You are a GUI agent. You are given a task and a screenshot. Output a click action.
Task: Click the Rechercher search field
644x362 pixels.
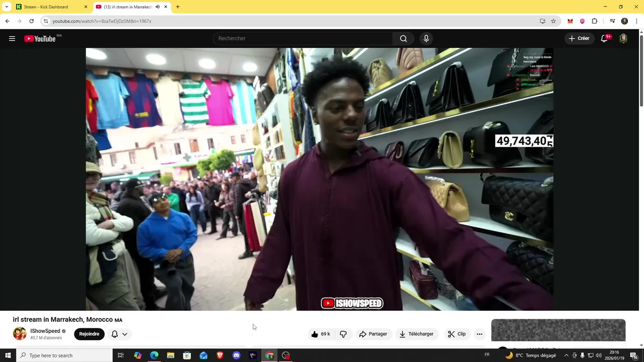(x=304, y=38)
